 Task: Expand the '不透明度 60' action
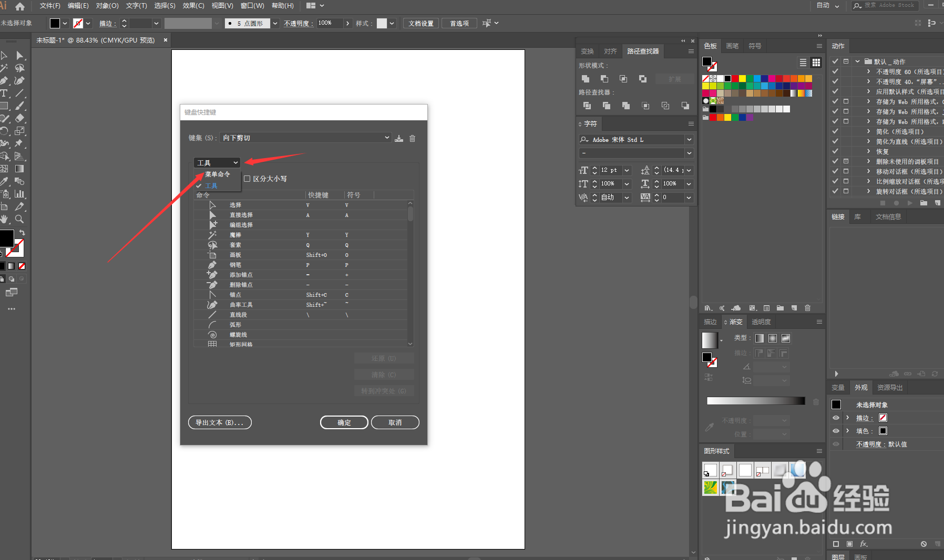click(868, 71)
